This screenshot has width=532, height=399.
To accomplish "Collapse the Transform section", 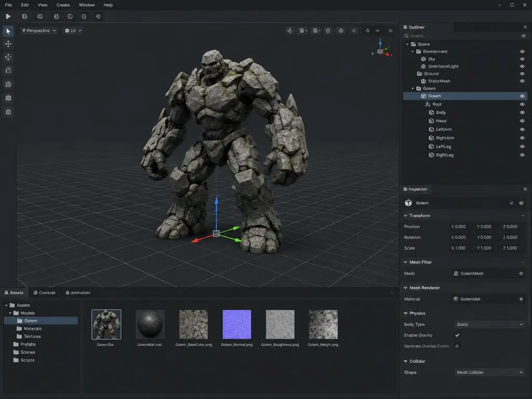I will [x=405, y=216].
